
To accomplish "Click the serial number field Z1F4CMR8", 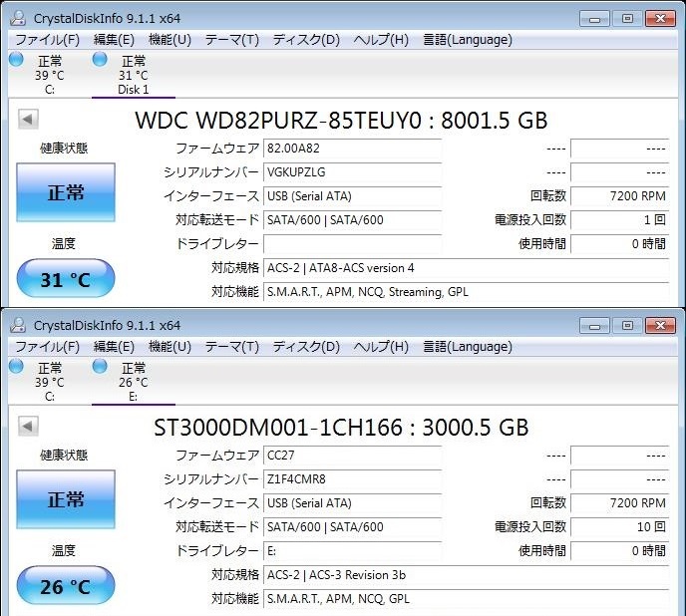I will (x=352, y=479).
